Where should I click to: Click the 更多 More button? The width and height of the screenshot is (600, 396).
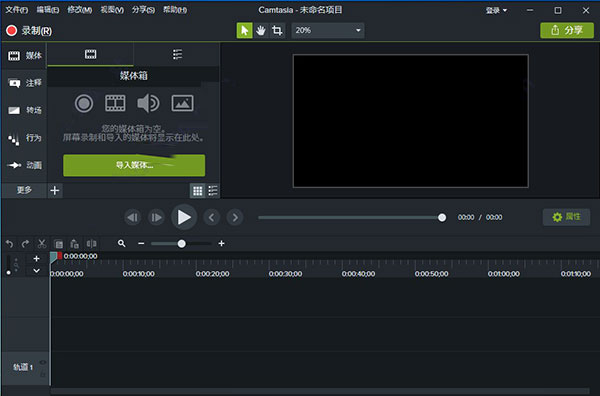tap(24, 190)
